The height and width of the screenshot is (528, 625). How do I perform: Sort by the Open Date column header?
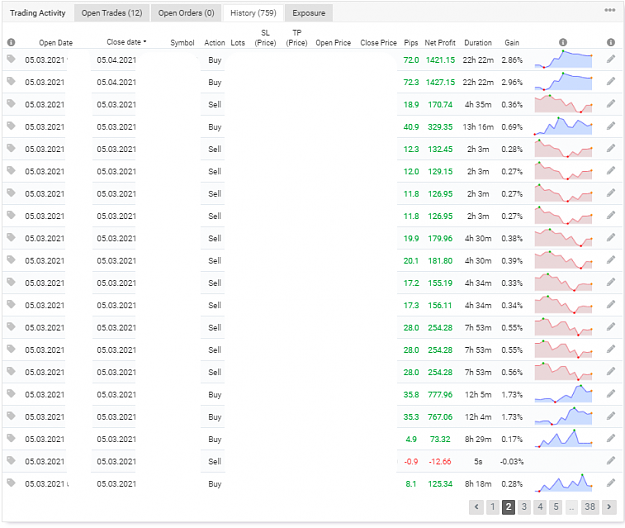coord(56,43)
